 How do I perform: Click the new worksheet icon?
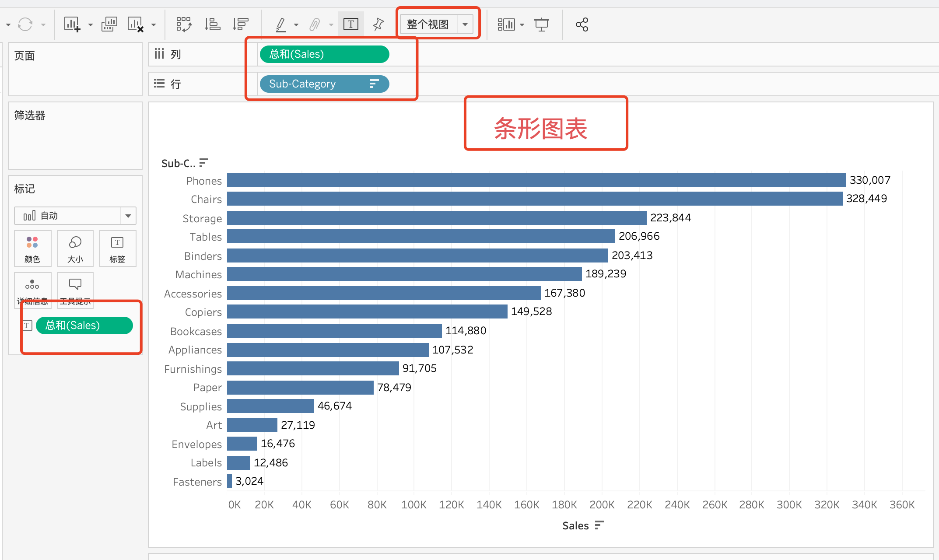72,24
